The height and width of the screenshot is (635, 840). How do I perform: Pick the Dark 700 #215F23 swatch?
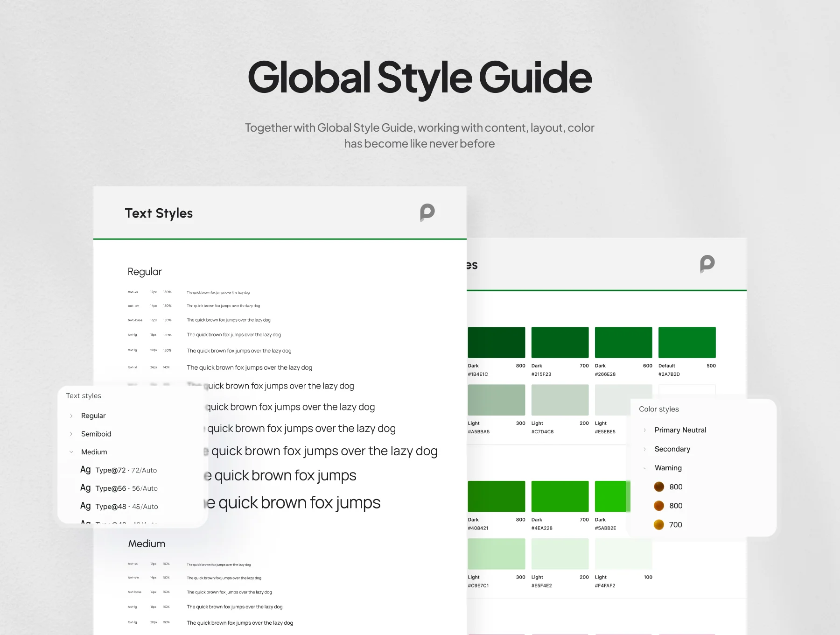click(x=560, y=342)
